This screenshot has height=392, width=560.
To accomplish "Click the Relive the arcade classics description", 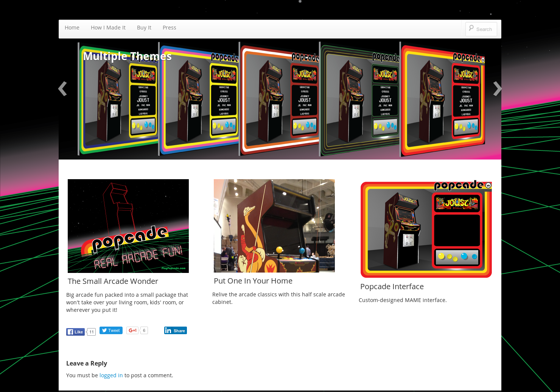I will click(278, 298).
